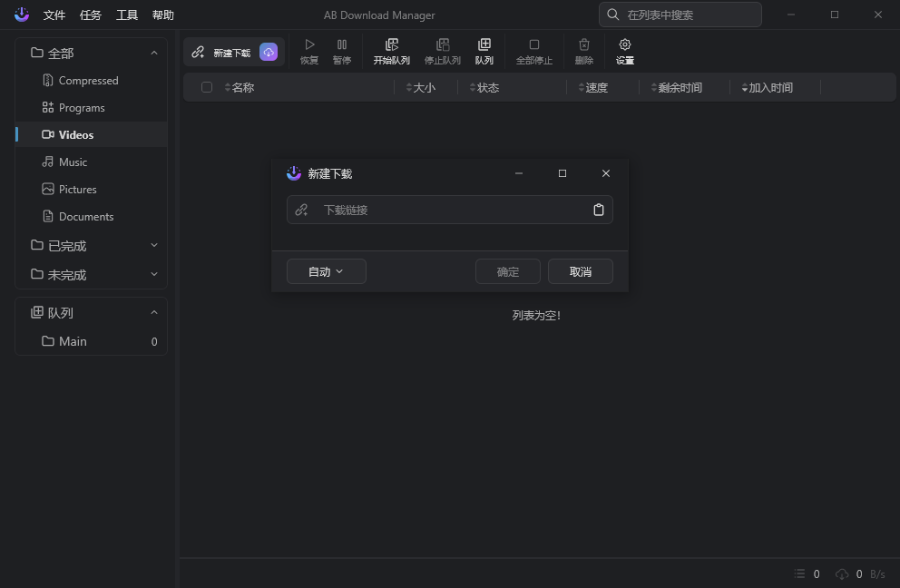Viewport: 900px width, 588px height.
Task: Collapse the 全部 sidebar section
Action: (x=154, y=53)
